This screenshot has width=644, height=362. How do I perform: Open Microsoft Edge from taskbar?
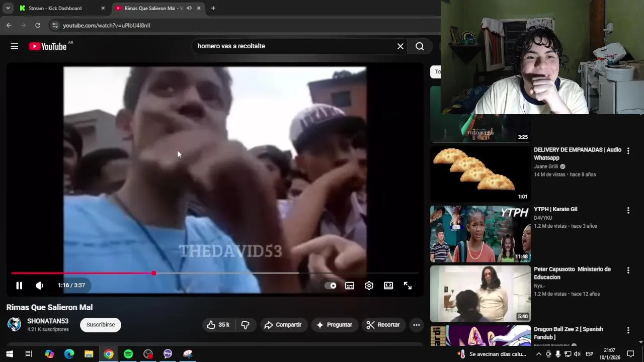tap(69, 354)
